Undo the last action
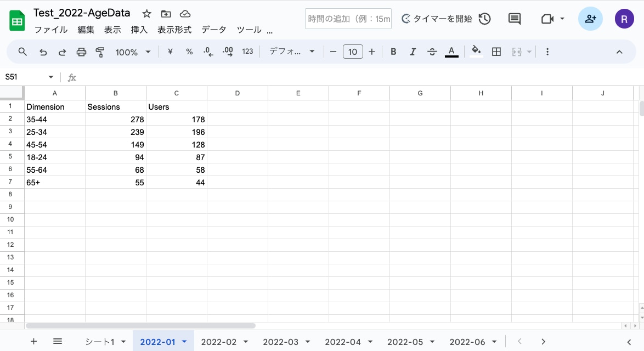This screenshot has width=644, height=351. (43, 52)
